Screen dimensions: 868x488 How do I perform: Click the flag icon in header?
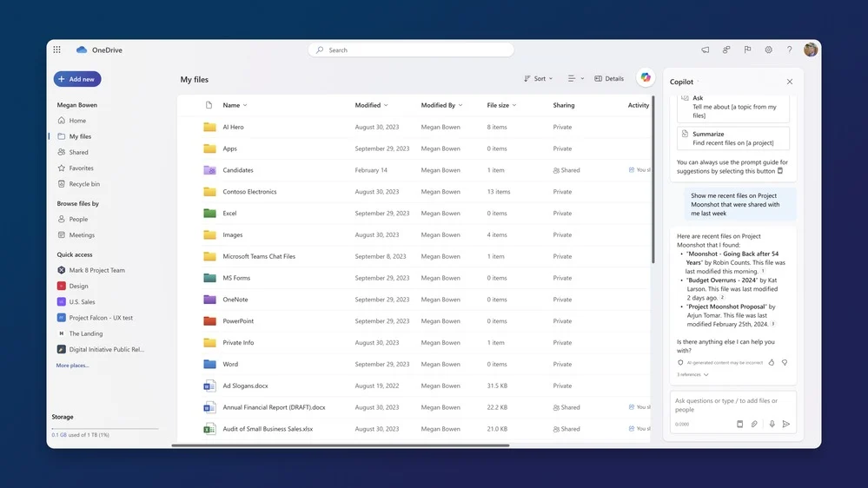pos(747,49)
